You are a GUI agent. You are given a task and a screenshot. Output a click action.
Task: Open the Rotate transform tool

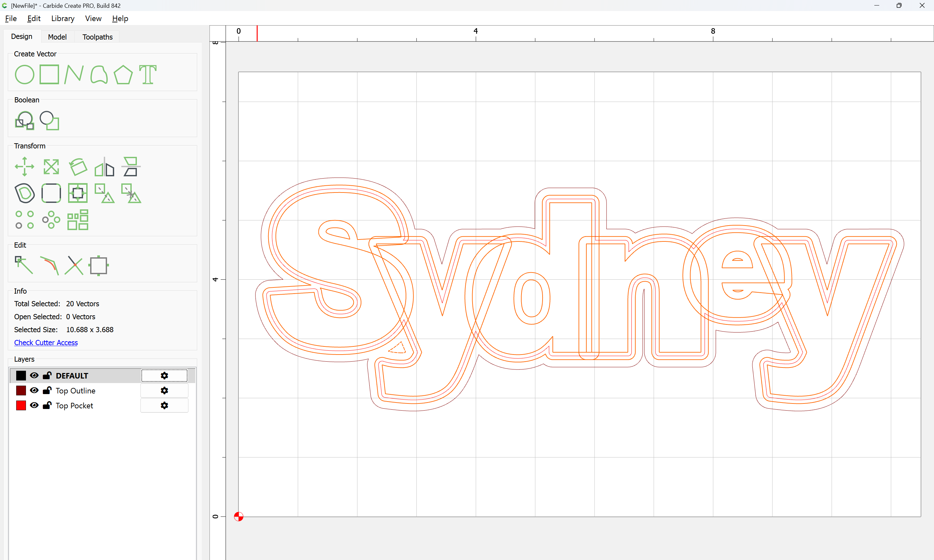coord(78,167)
